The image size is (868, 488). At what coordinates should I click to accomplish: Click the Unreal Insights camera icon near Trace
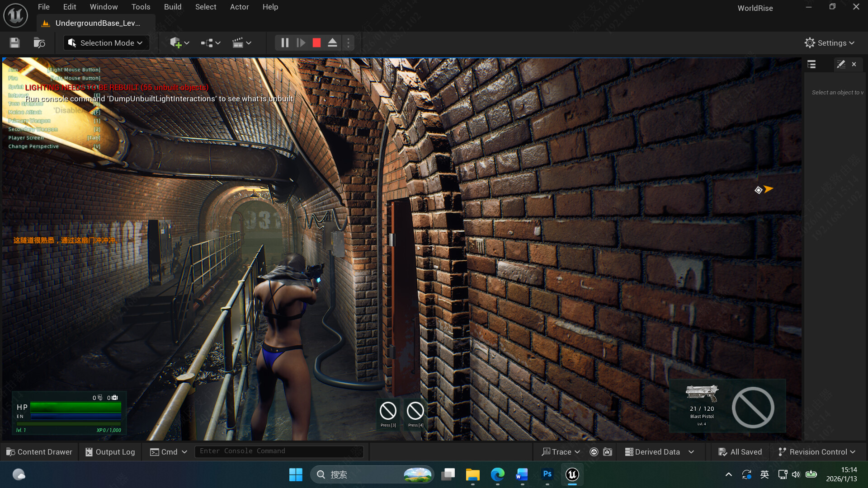click(607, 451)
